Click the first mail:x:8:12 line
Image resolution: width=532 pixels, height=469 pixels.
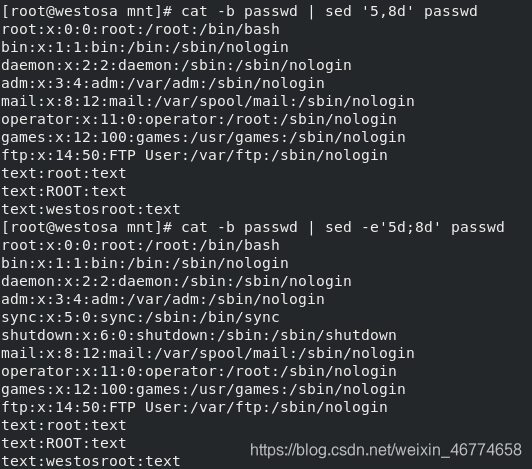point(208,101)
